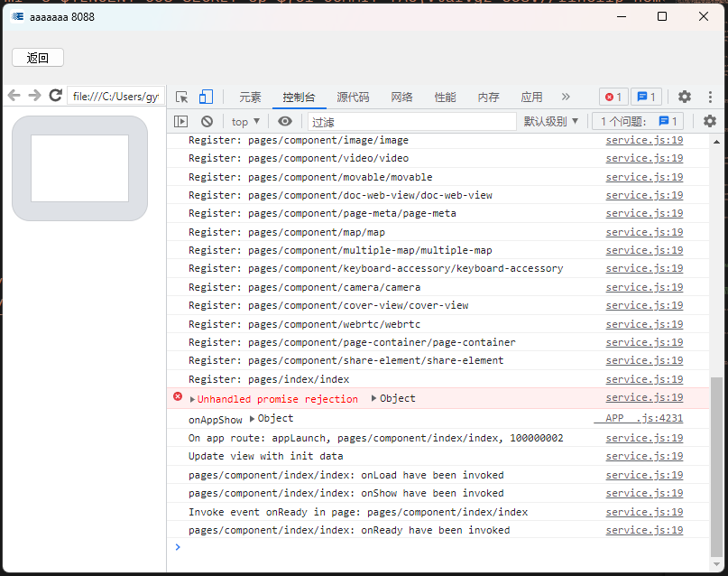Activate the inspect element picker

coord(182,97)
